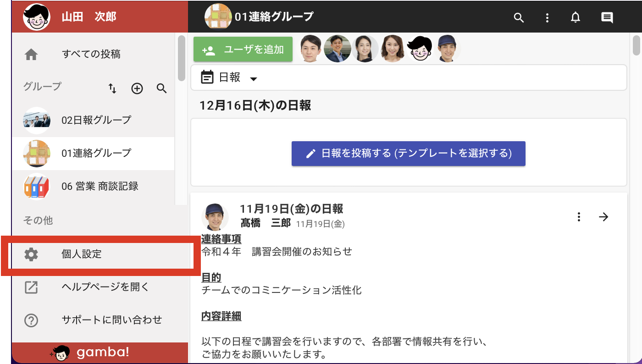Open 個人設定 menu item
The height and width of the screenshot is (364, 642).
(100, 254)
